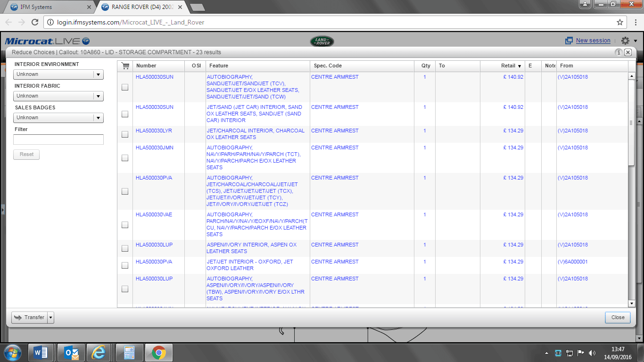Click the shopping cart column header icon
Viewport: 644px width, 362px height.
125,66
